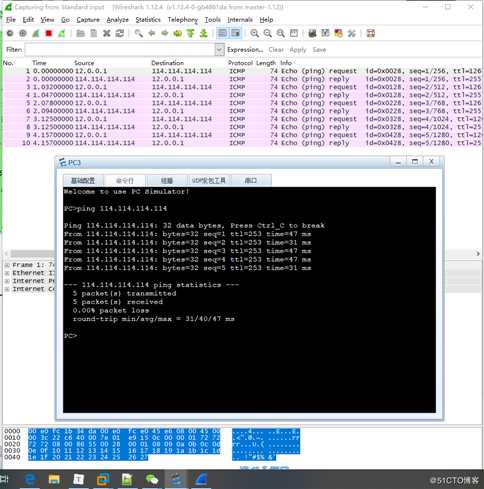Click the Expression... button

pos(245,50)
